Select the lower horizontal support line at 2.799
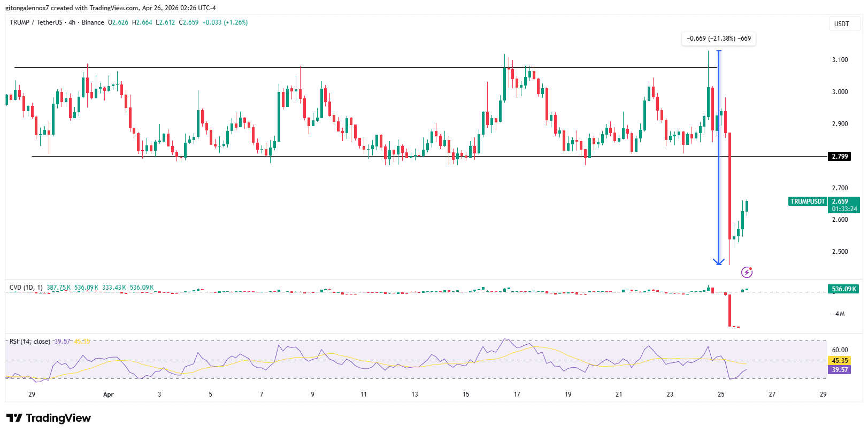This screenshot has height=434, width=868. 321,157
